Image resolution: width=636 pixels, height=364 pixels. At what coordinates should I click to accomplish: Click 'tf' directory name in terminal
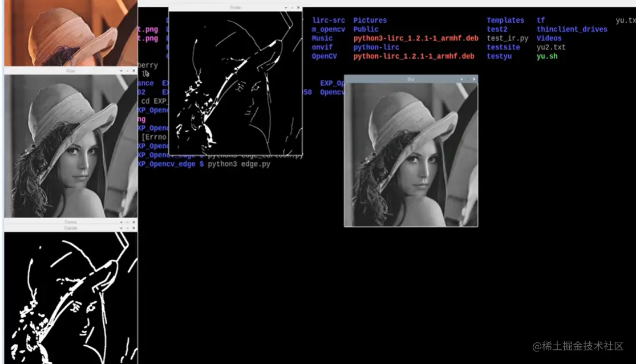pos(541,21)
